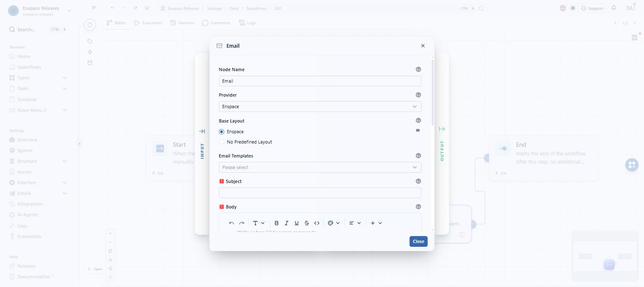Close the Email dialog with X
The image size is (644, 287).
(x=423, y=46)
